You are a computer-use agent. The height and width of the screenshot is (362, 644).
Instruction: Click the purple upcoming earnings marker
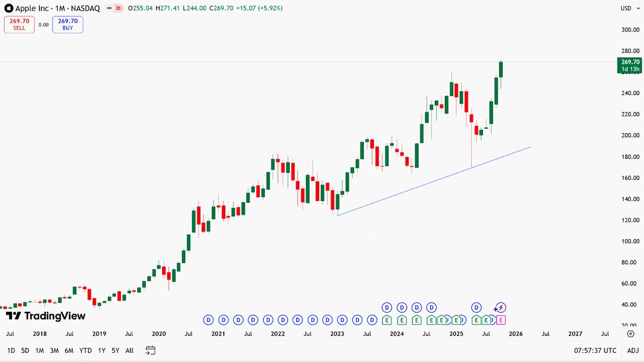501,320
